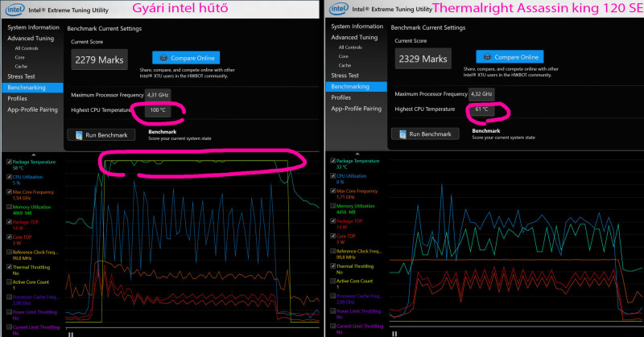Enable Current Limit Throttling checkbox in right window
Screen dimensions: 644x337
pos(332,327)
